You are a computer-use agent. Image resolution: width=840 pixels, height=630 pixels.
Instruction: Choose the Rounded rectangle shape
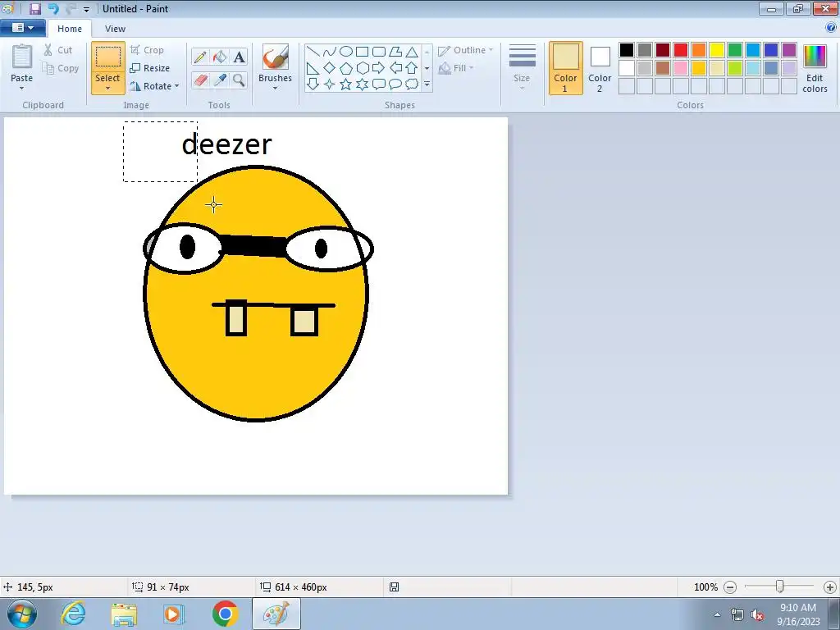379,52
